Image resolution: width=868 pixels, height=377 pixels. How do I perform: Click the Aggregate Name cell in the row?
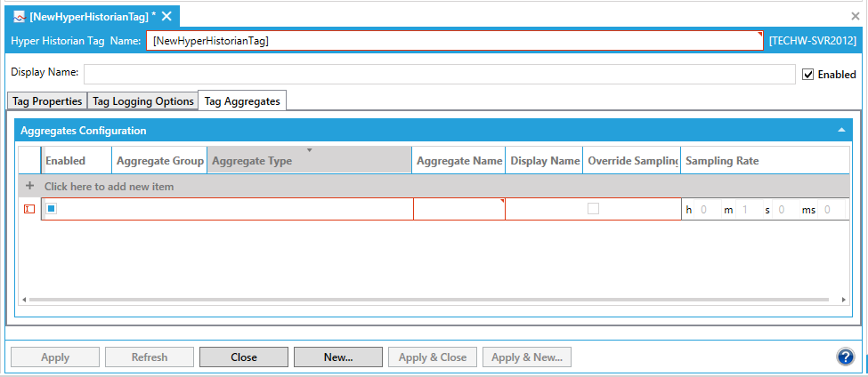(x=458, y=209)
